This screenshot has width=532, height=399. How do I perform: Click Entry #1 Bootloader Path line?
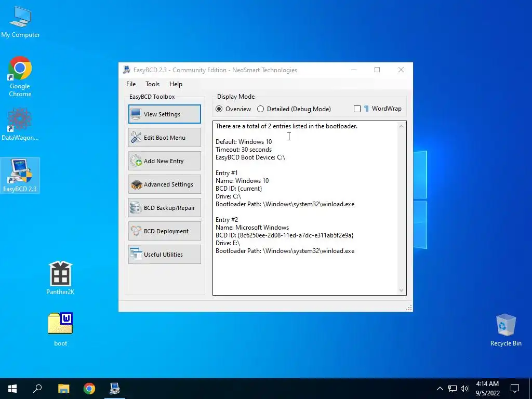click(x=285, y=204)
